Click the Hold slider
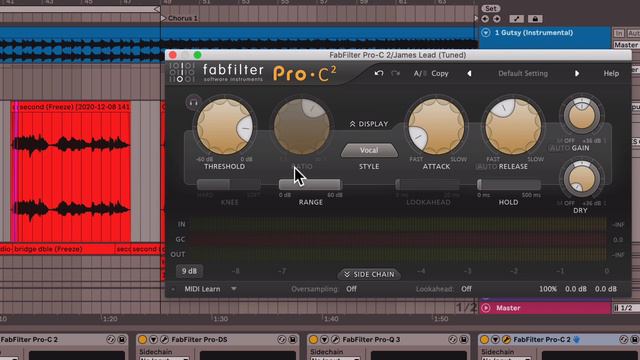The width and height of the screenshot is (640, 360). 509,184
